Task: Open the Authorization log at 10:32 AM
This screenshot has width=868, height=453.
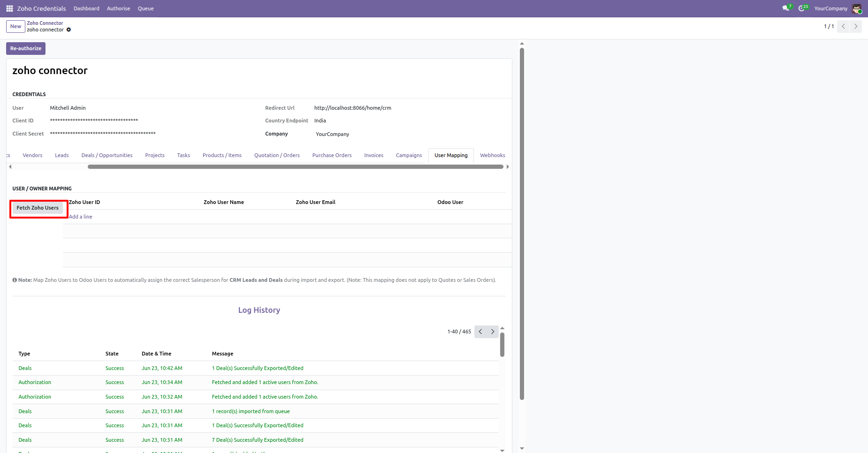Action: [256, 397]
